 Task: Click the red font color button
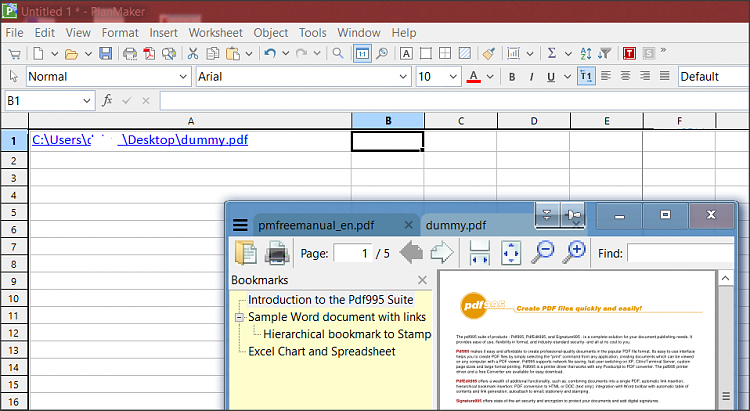coord(474,77)
